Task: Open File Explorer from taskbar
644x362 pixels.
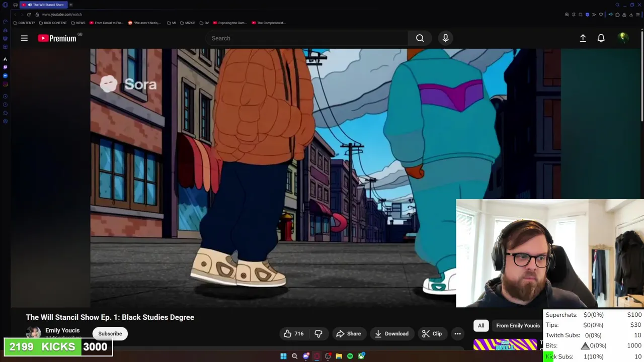Action: click(339, 356)
